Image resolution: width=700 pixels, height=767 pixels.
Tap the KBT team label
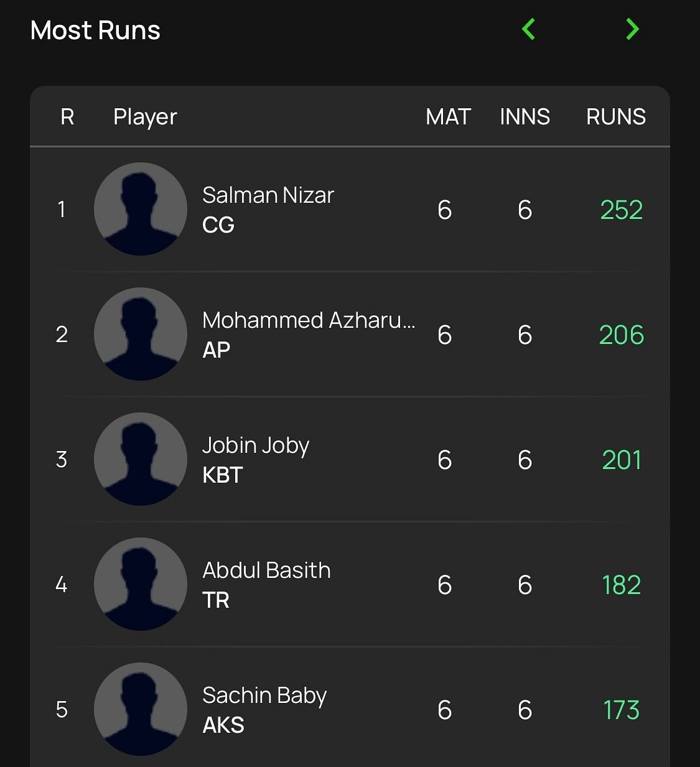(222, 475)
